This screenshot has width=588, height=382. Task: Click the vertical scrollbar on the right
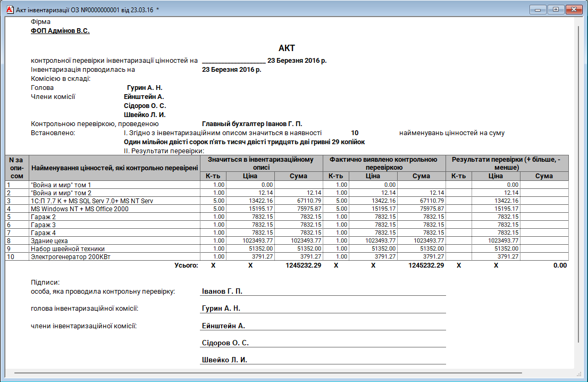coord(578,181)
